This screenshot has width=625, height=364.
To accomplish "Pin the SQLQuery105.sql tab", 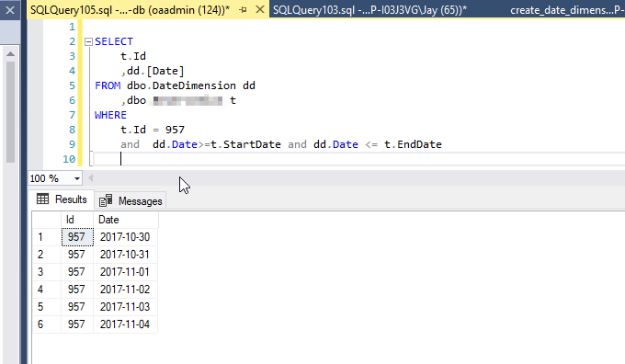I will [244, 9].
